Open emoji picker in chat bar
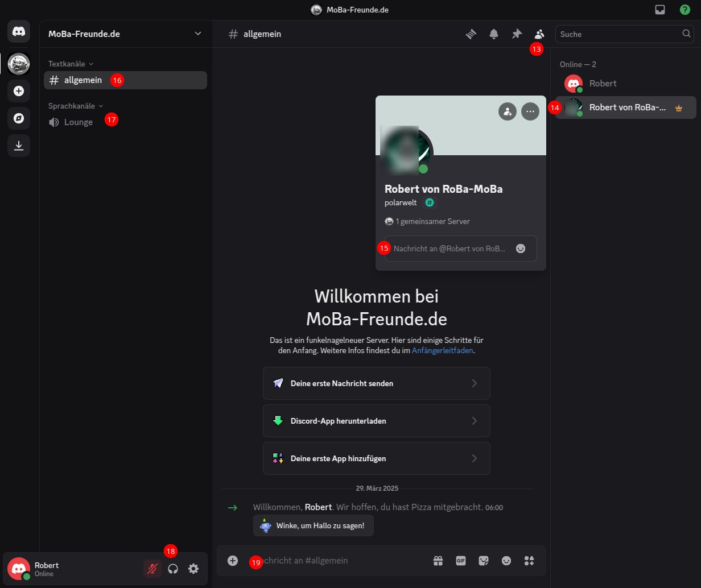The width and height of the screenshot is (701, 588). (506, 561)
